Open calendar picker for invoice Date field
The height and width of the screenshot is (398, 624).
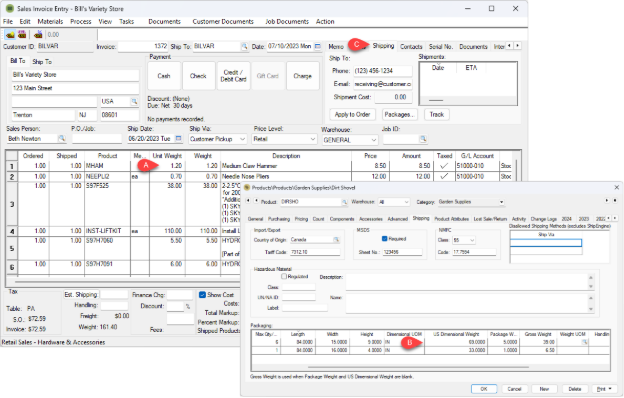pos(318,47)
